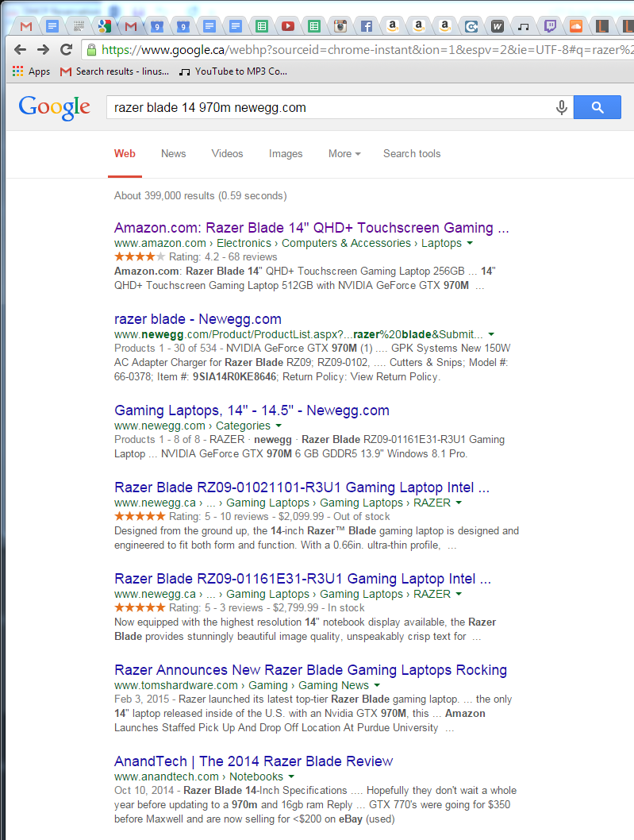Click '$2,799.99 - In stock' text
Image resolution: width=634 pixels, height=840 pixels.
319,608
